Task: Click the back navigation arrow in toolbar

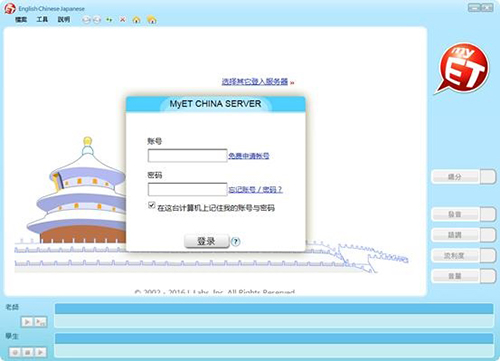Action: 86,20
